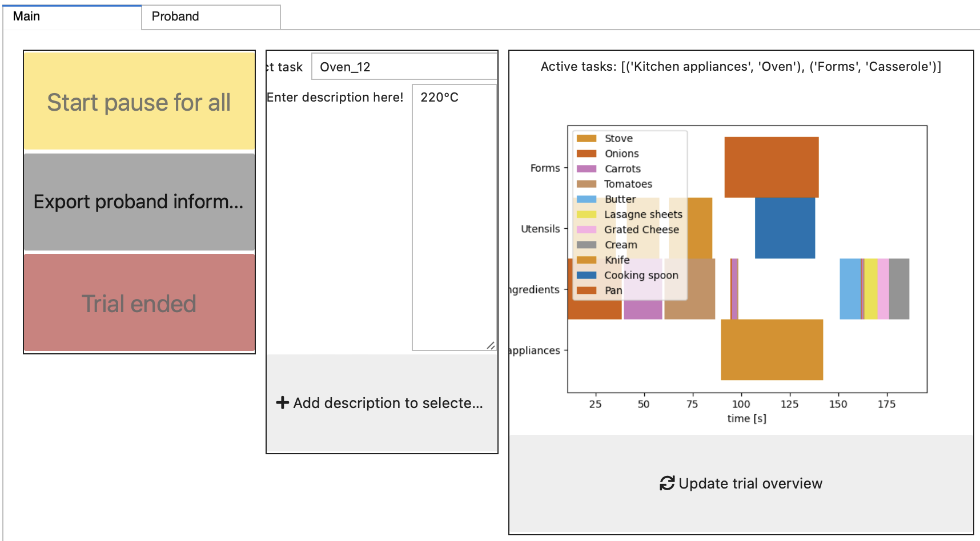Click the blue Cooking spoon bar in the chart

tap(785, 227)
